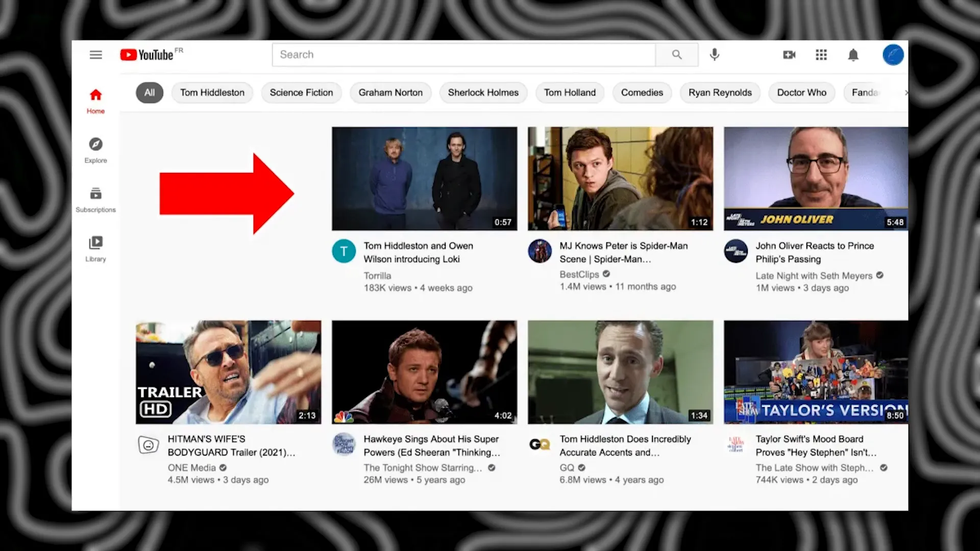
Task: Click in the Search field
Action: pyautogui.click(x=463, y=55)
